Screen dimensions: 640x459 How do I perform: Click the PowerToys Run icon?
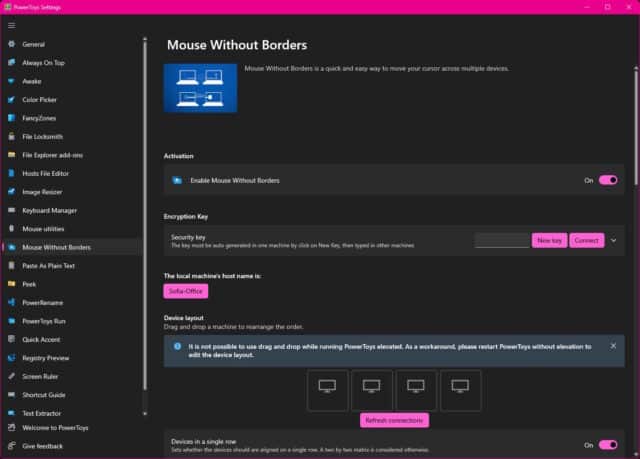pyautogui.click(x=11, y=321)
